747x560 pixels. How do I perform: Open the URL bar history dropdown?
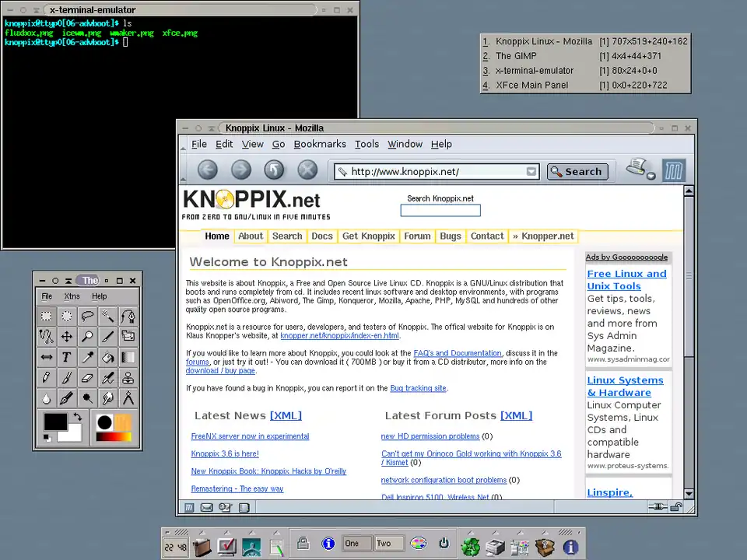[x=531, y=172]
